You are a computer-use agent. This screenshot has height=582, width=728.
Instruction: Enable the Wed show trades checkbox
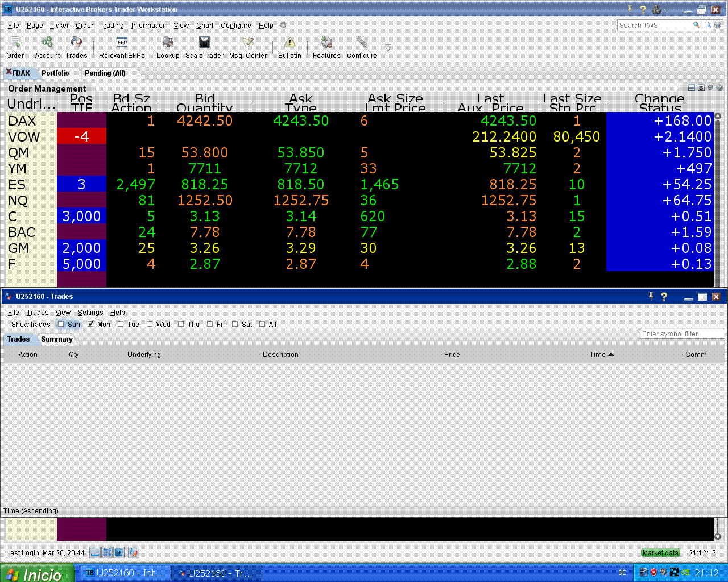tap(150, 324)
